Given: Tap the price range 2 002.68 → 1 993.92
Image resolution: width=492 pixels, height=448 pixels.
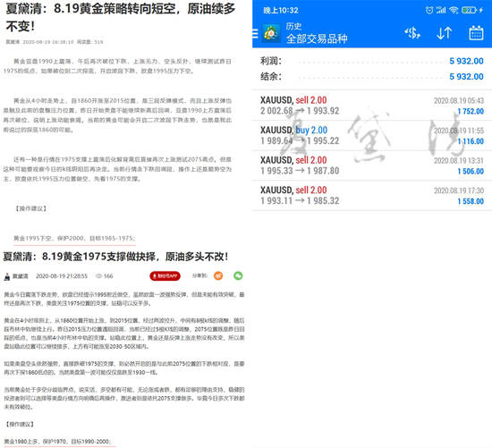Looking at the screenshot, I should (x=300, y=111).
